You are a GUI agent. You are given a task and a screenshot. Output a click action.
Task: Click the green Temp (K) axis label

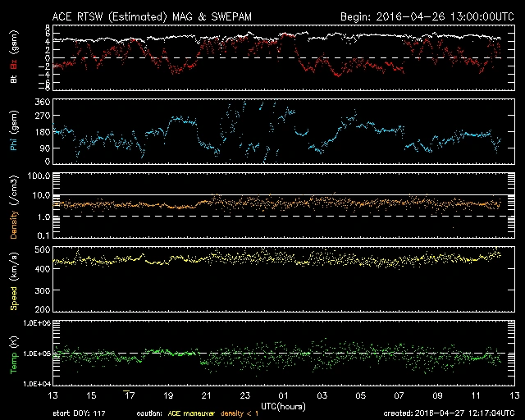tap(13, 355)
